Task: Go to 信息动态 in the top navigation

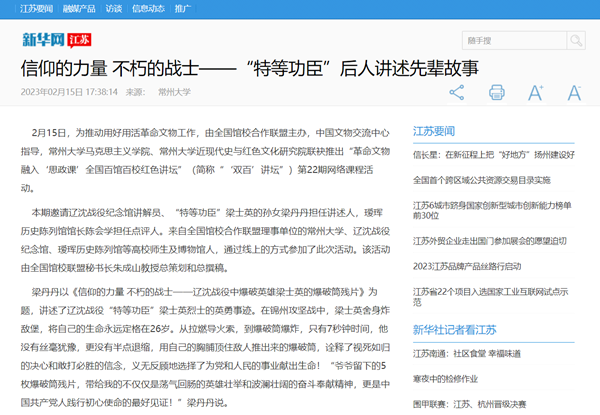Action: [148, 8]
